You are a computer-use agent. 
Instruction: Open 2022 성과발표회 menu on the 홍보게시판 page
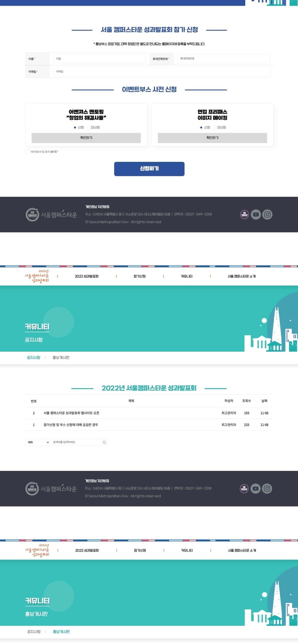pos(87,550)
